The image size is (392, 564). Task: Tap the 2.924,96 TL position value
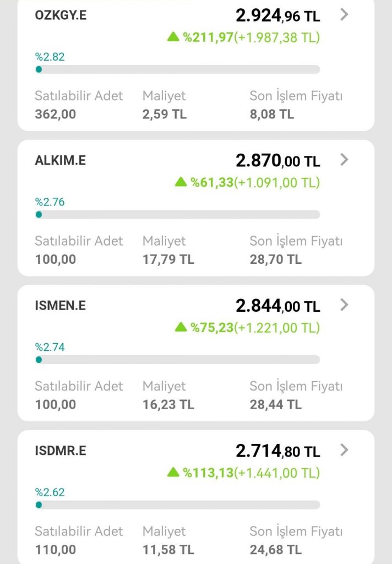277,15
